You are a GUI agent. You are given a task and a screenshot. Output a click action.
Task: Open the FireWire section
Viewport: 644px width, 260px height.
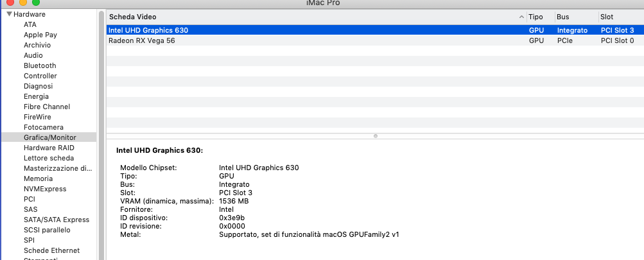click(x=37, y=117)
